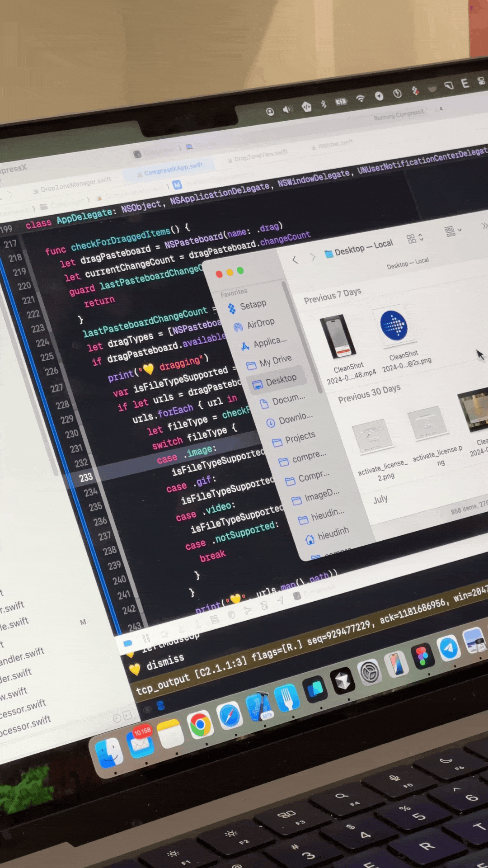Screen dimensions: 488x868
Task: Open the white-gem app in the Dock
Action: click(342, 681)
